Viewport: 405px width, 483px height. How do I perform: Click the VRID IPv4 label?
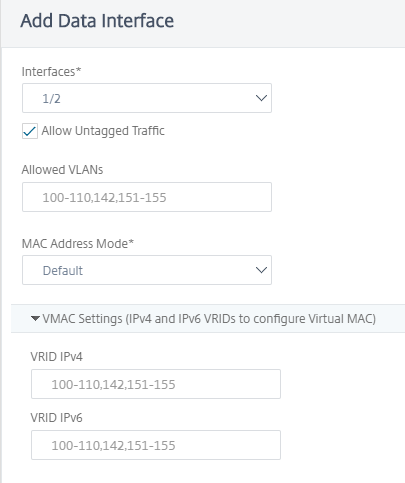pos(56,357)
